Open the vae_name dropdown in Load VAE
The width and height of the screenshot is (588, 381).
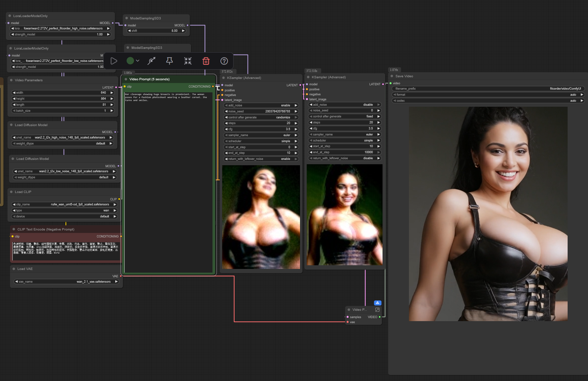pos(66,282)
